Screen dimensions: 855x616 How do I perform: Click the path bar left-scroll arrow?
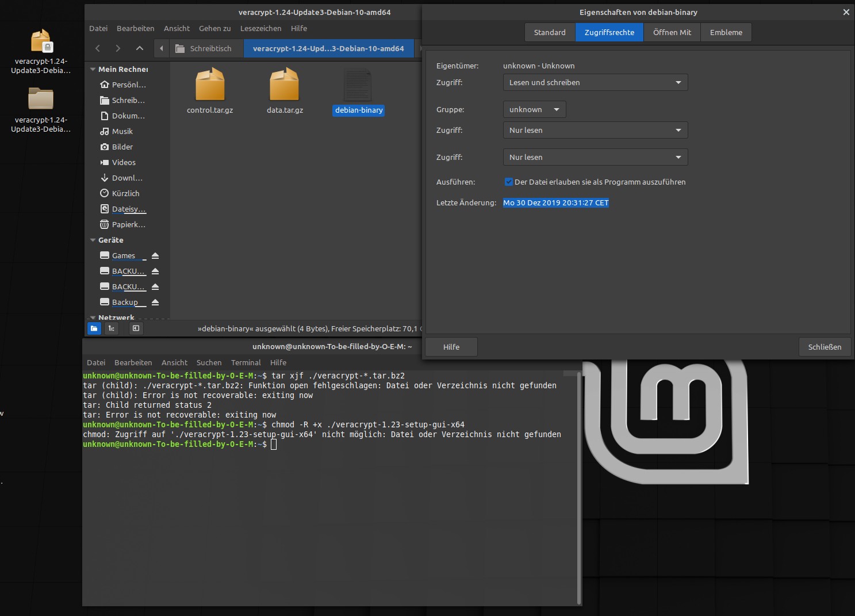coord(162,48)
